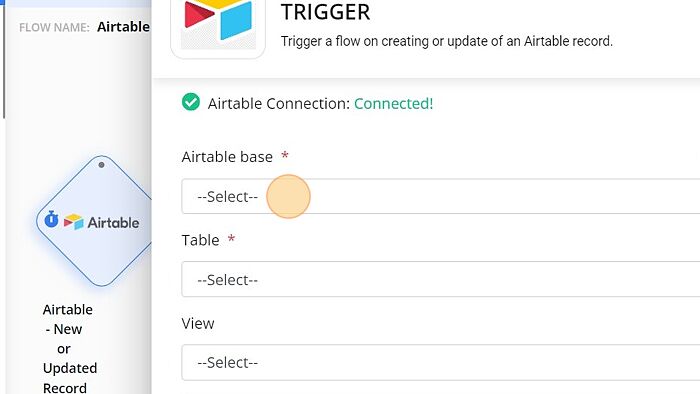
Task: Select the Airtable diamond trigger node
Action: [x=94, y=221]
